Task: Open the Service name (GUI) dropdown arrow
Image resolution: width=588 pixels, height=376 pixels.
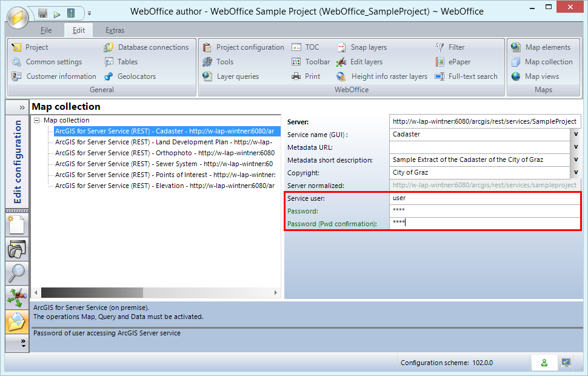Action: click(576, 134)
